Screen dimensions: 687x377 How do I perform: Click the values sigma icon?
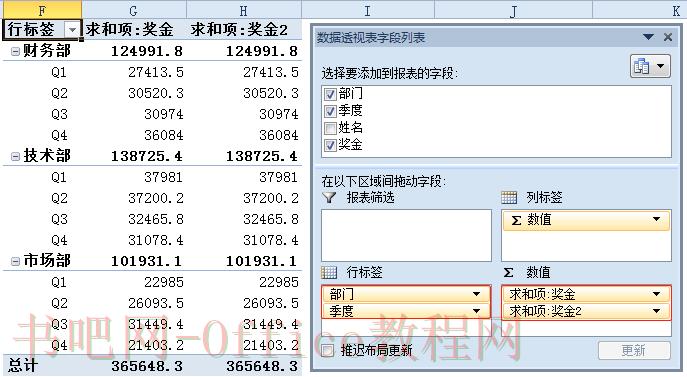508,272
